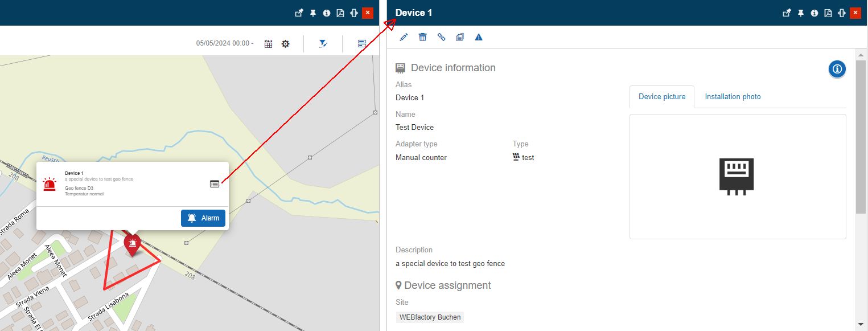Open the blue info circle in Device information
The width and height of the screenshot is (868, 331).
837,69
